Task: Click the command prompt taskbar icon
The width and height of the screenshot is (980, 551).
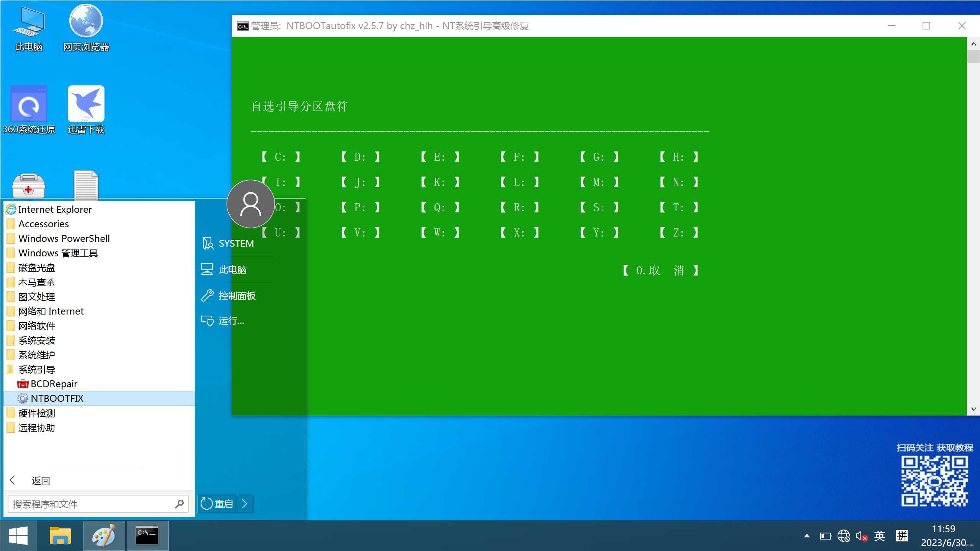Action: (x=147, y=535)
